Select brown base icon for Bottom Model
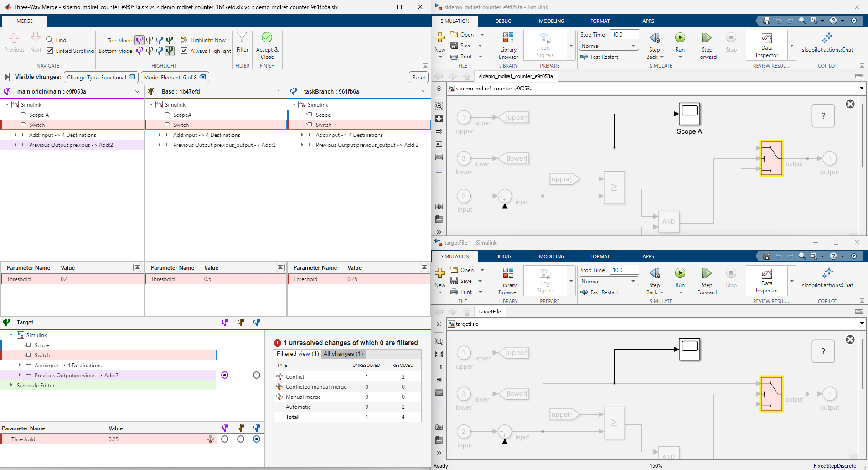The image size is (868, 470). [150, 51]
